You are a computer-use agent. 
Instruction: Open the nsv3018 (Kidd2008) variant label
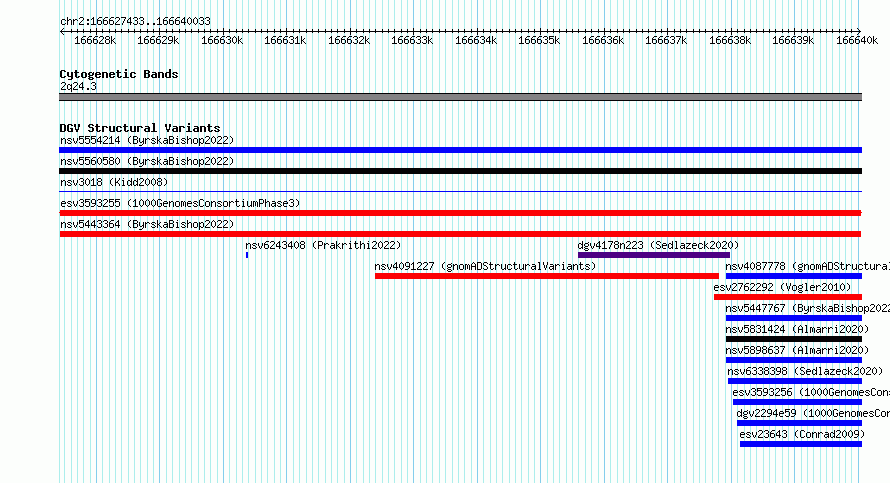[x=114, y=182]
